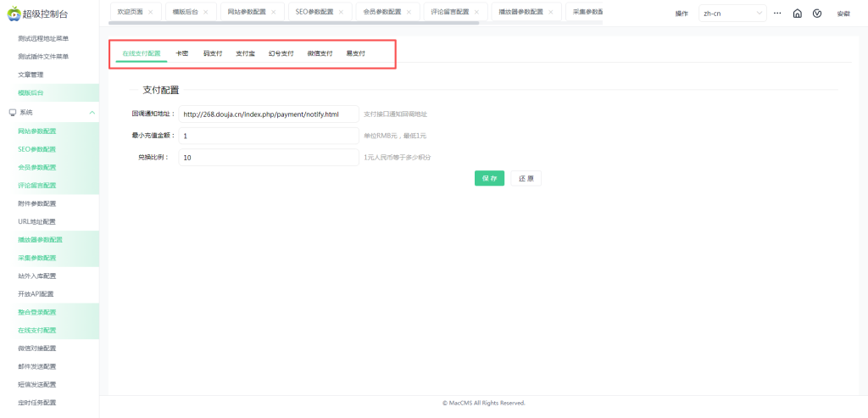Switch to the partially visible 采集参数 top tab

(x=587, y=12)
